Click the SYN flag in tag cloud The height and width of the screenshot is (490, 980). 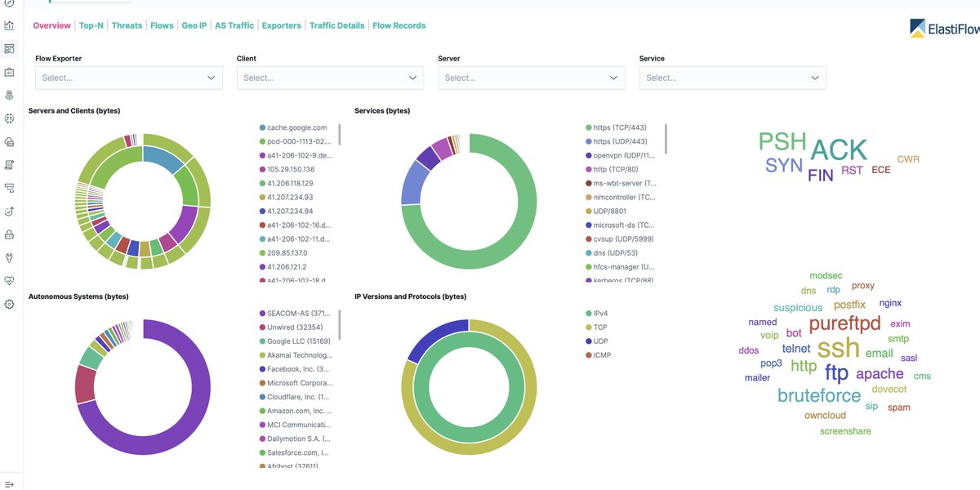point(784,166)
